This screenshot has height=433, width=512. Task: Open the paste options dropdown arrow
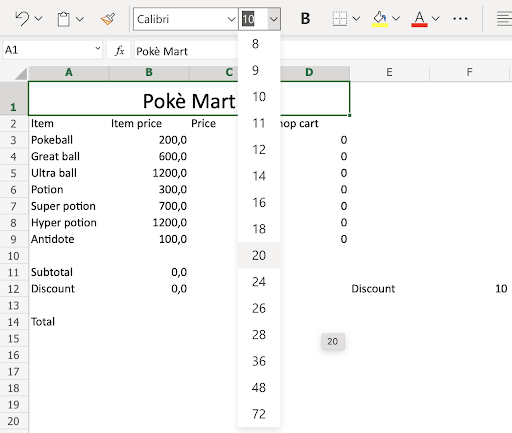coord(80,19)
